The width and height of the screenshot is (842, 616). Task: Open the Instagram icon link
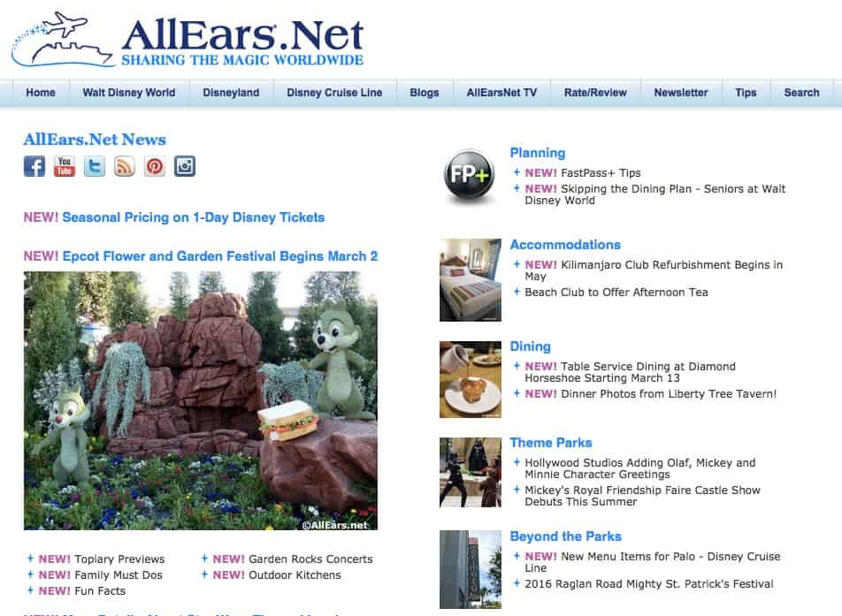(x=185, y=166)
